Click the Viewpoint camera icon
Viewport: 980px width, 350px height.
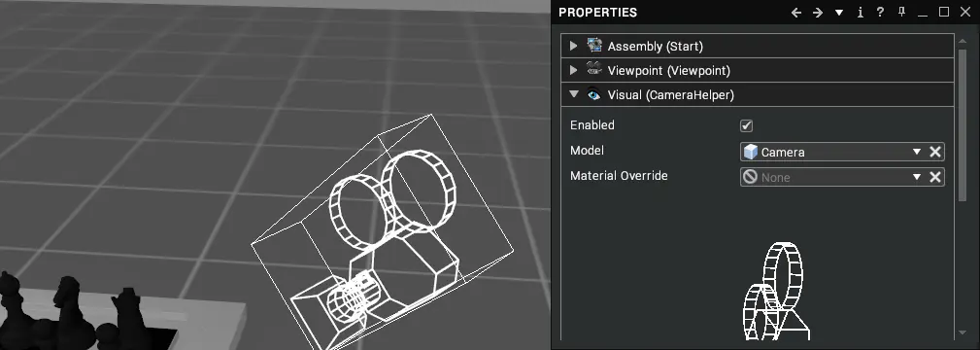pyautogui.click(x=594, y=69)
